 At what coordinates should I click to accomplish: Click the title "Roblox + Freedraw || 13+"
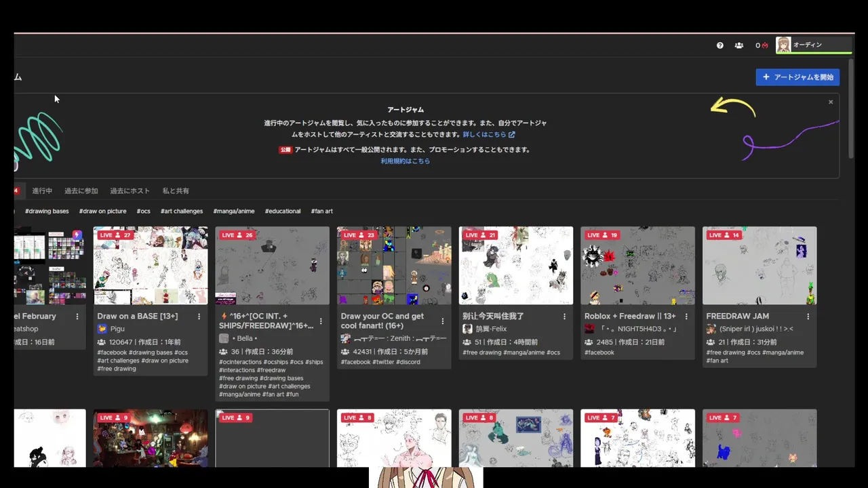click(x=630, y=317)
